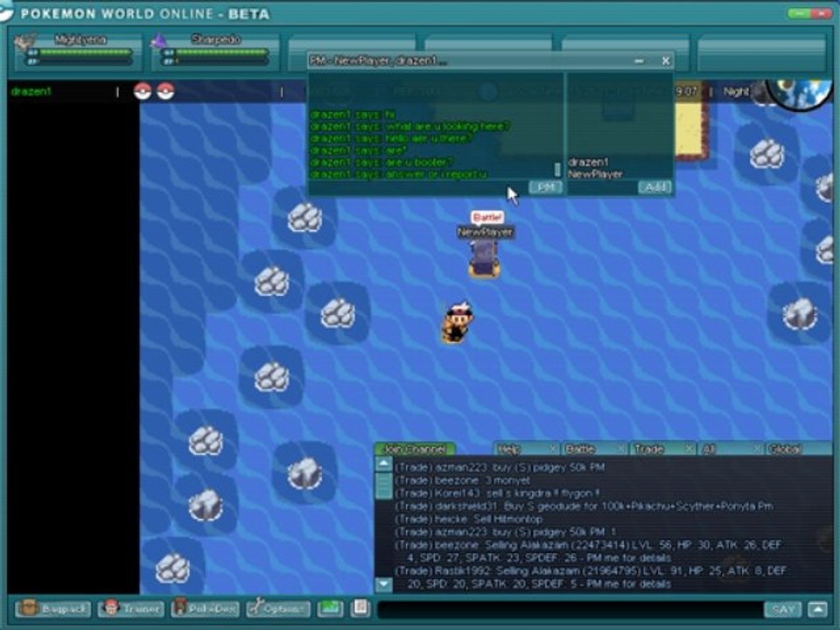840x630 pixels.
Task: Close the PM NewPlayer chat window
Action: click(665, 61)
